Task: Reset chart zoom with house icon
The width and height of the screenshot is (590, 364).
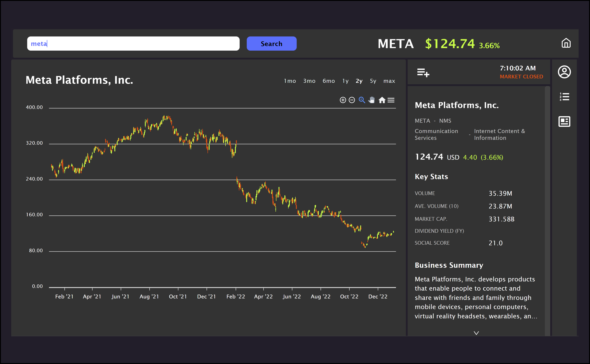Action: [382, 100]
